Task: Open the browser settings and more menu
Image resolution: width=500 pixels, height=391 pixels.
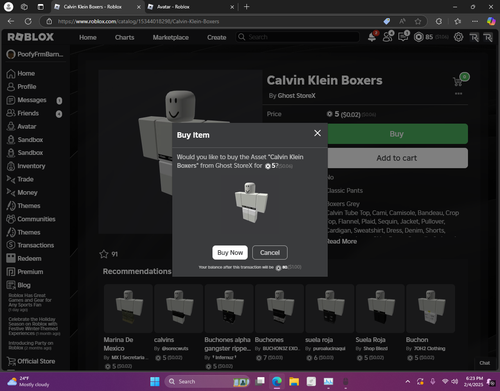Action: (475, 21)
